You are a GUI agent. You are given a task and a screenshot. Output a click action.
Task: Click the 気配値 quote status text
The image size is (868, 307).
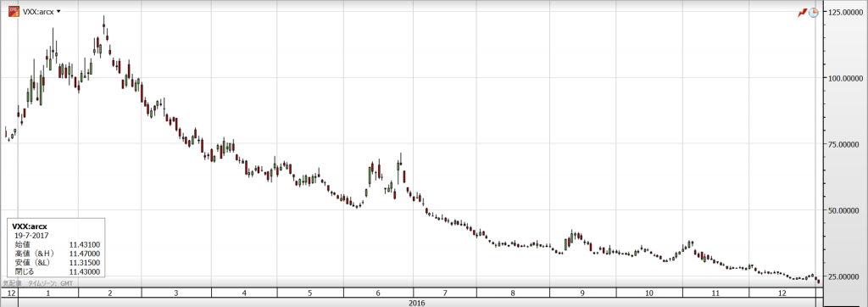(x=11, y=283)
